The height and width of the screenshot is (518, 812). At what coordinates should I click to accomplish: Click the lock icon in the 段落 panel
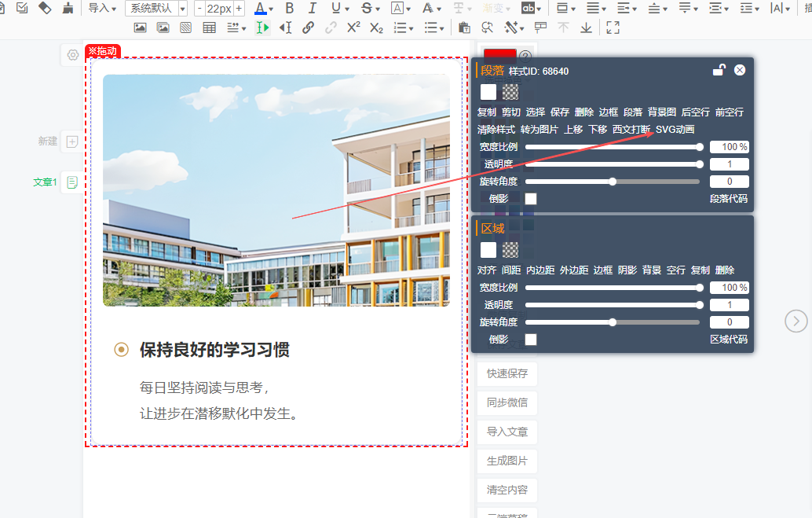point(719,70)
